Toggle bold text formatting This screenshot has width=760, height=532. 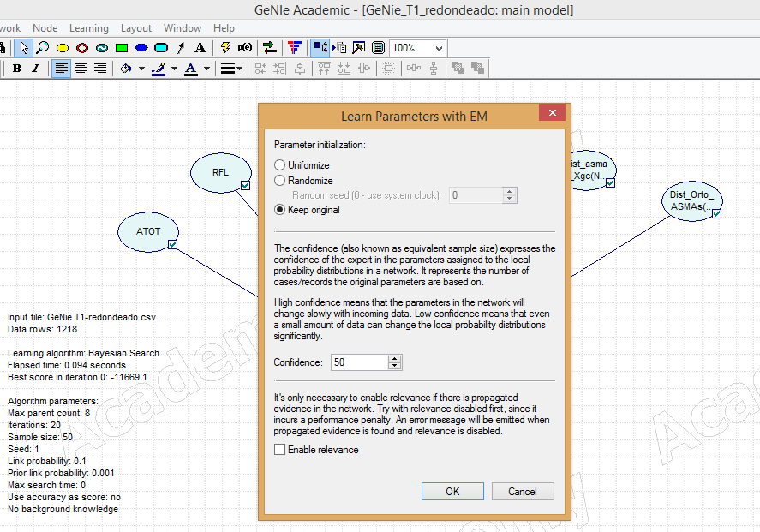click(x=16, y=69)
